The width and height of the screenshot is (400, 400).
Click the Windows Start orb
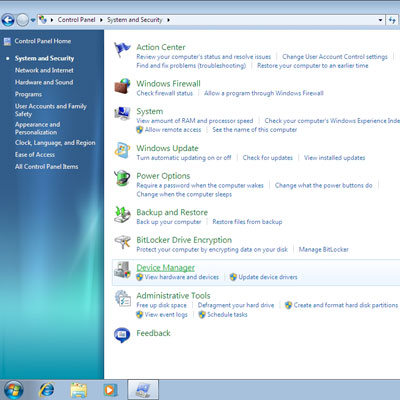coord(14,390)
